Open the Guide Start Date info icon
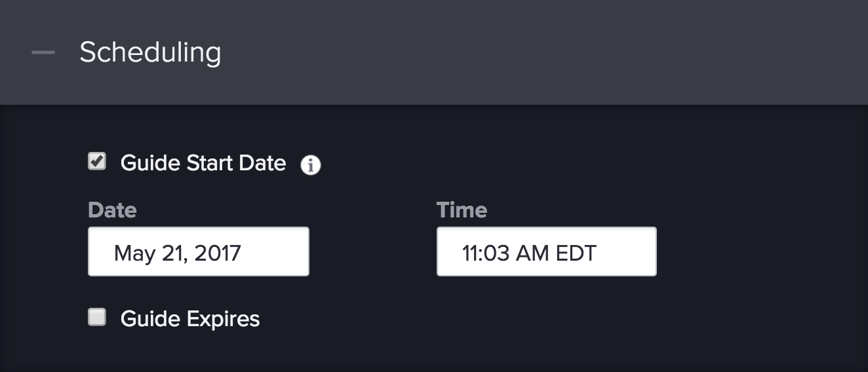Viewport: 868px width, 372px height. (311, 166)
